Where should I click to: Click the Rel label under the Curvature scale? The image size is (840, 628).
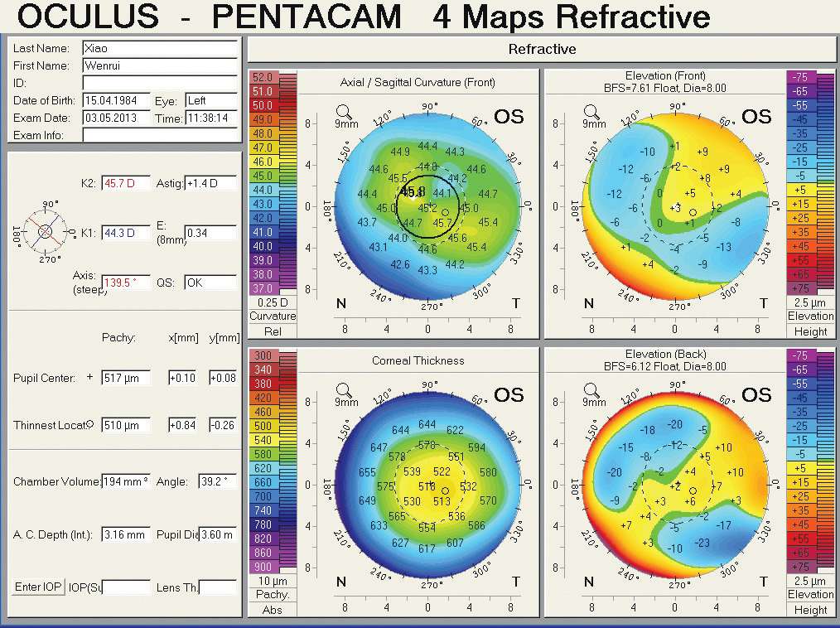click(x=273, y=331)
